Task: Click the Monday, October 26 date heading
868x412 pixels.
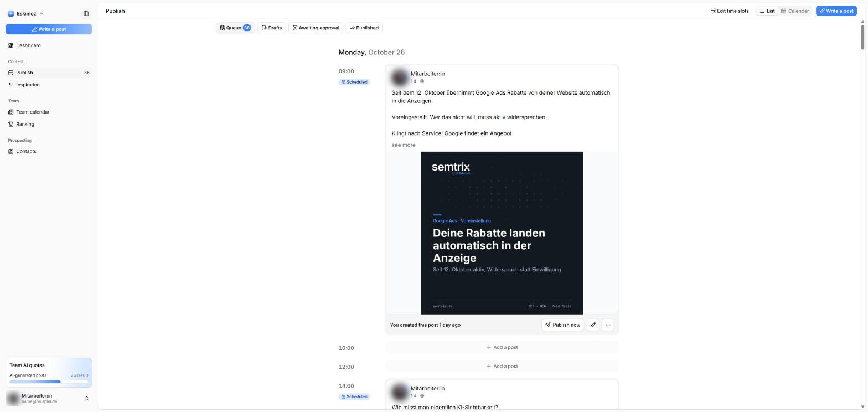Action: [x=371, y=52]
